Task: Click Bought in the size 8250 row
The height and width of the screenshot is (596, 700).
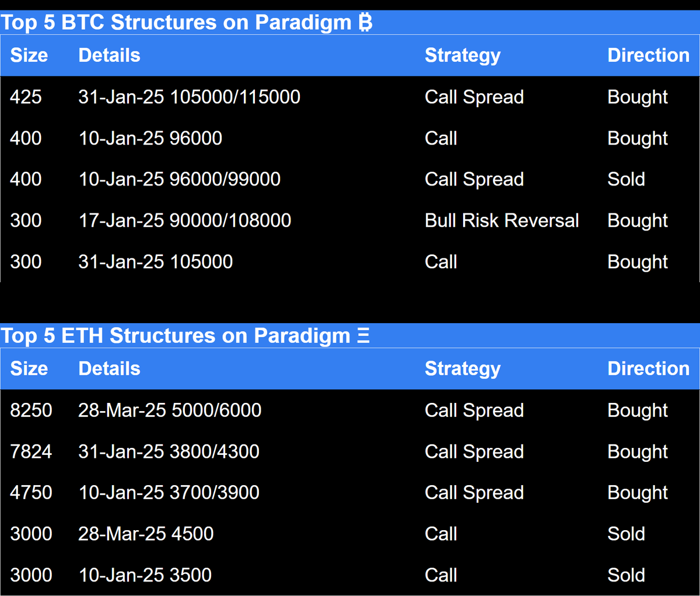Action: tap(638, 411)
